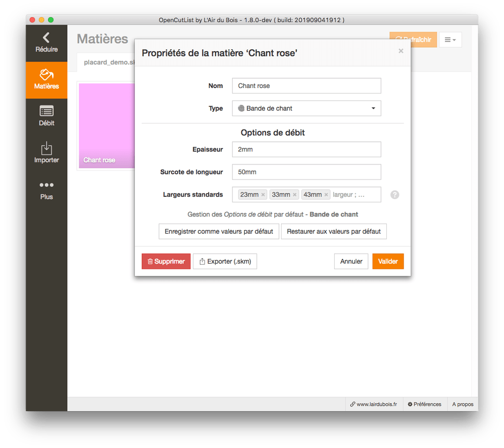Image resolution: width=504 pixels, height=448 pixels.
Task: Expand the Type dropdown 'Bande de chant'
Action: click(306, 108)
